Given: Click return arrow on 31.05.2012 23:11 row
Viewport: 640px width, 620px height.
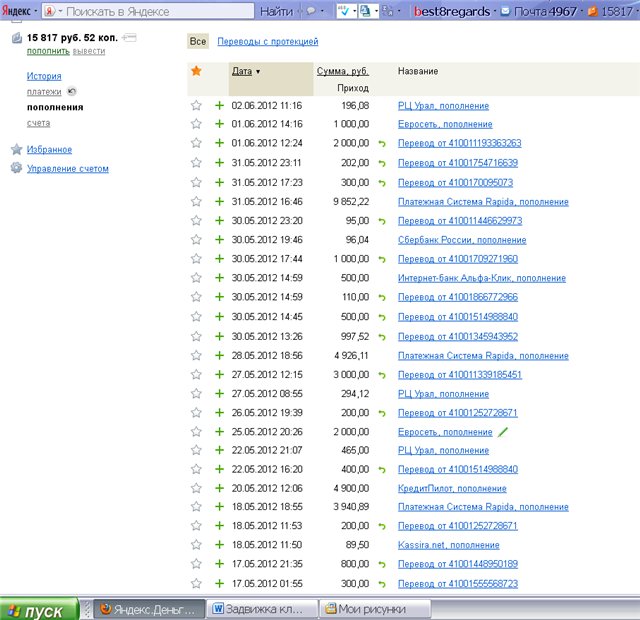Looking at the screenshot, I should (x=382, y=163).
